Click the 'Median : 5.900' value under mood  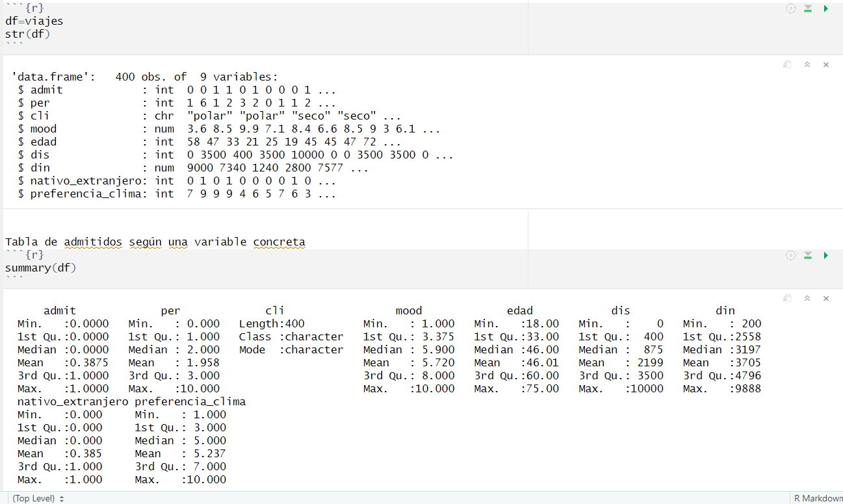[x=409, y=349]
